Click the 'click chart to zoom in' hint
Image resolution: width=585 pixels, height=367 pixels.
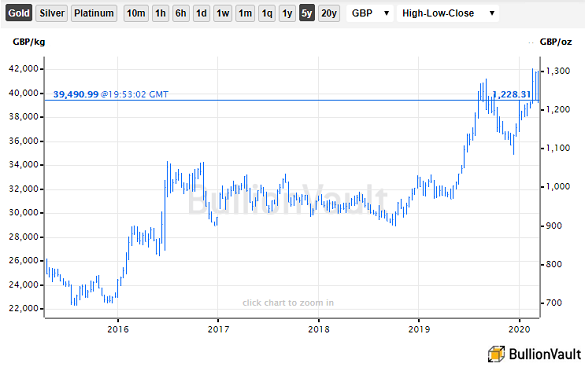288,302
